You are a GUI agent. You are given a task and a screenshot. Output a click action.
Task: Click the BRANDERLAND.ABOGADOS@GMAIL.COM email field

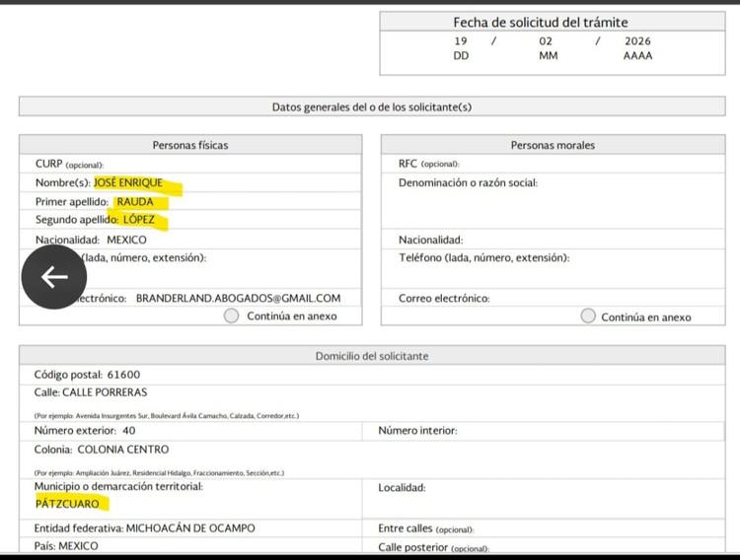pyautogui.click(x=238, y=298)
